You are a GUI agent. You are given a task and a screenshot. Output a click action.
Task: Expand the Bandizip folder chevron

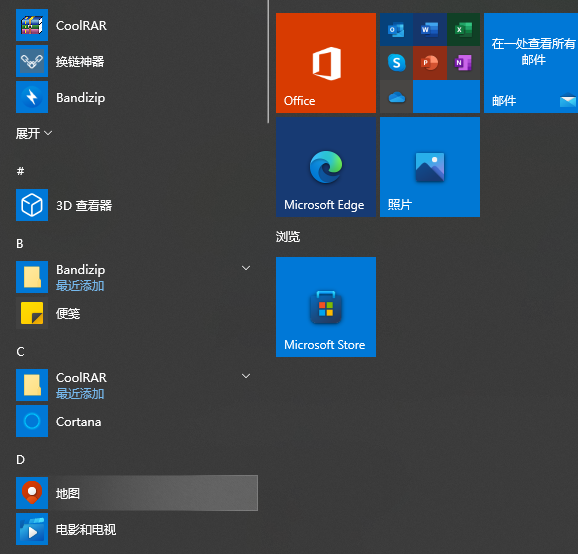coord(246,268)
